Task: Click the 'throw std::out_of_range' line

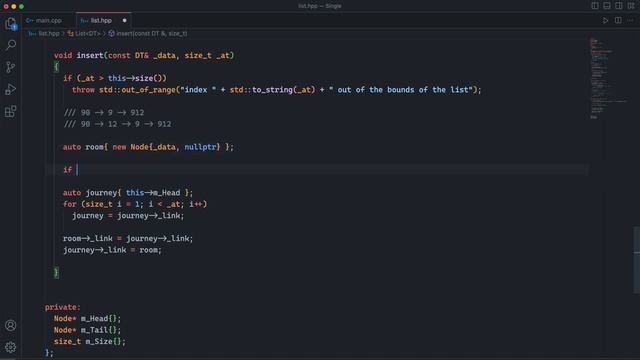Action: (277, 90)
